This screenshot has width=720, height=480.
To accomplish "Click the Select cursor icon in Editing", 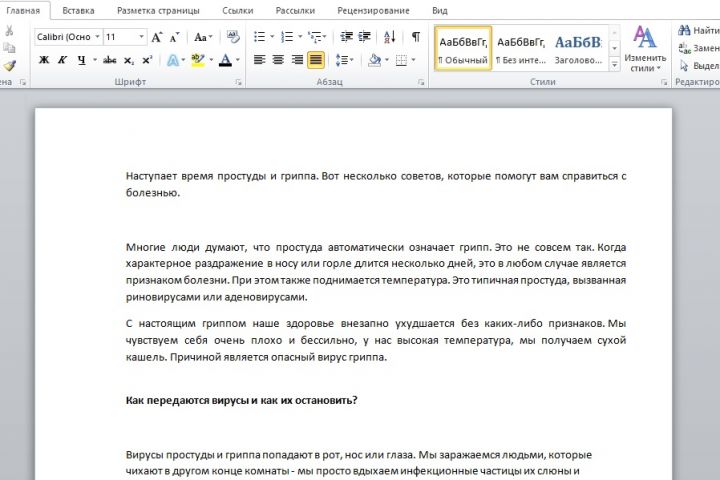I will (684, 66).
